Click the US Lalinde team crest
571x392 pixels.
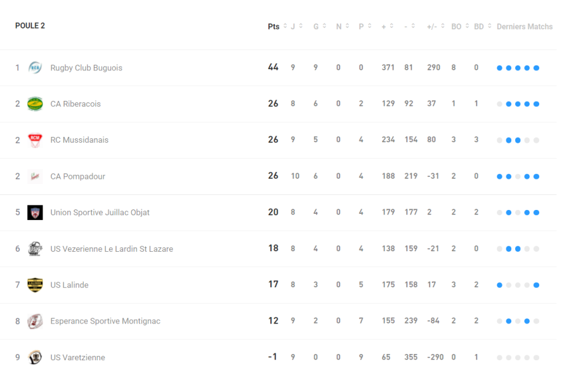(35, 285)
